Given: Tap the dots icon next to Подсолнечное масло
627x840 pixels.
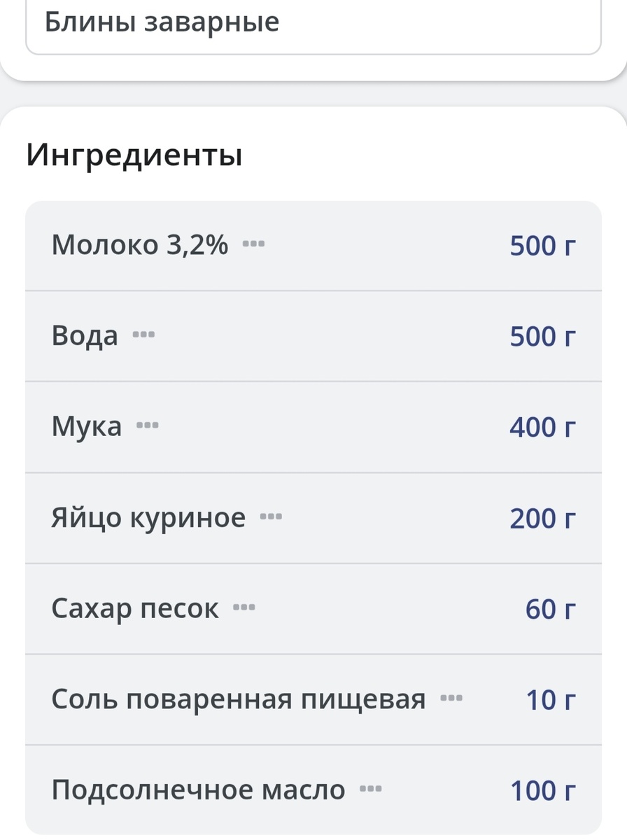Looking at the screenshot, I should click(x=371, y=790).
